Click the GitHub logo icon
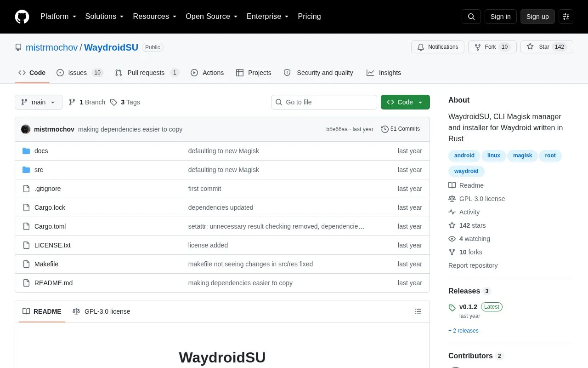588x368 pixels. [22, 17]
